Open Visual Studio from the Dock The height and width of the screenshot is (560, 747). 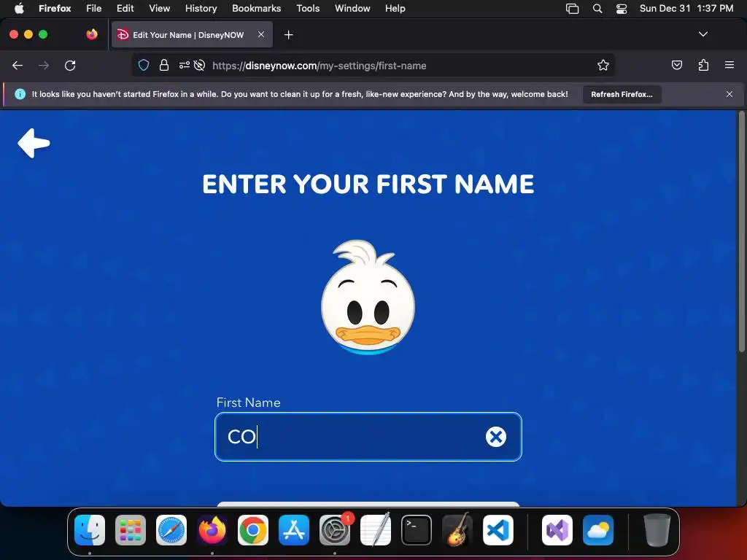click(557, 530)
